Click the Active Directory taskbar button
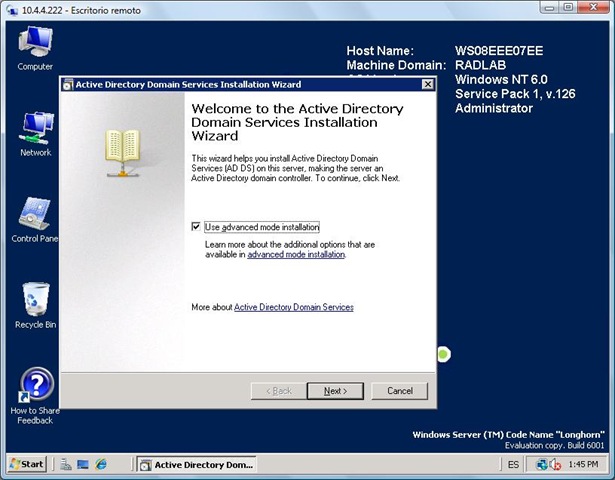 (x=196, y=465)
